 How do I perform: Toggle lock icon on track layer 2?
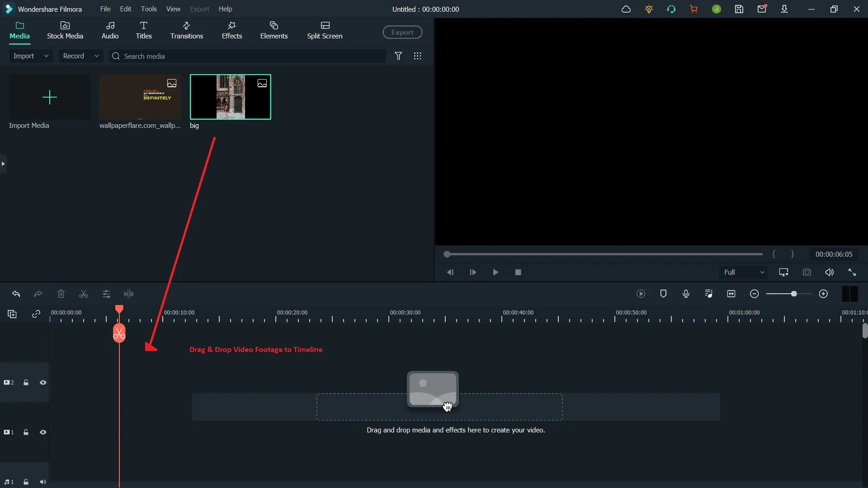coord(26,383)
